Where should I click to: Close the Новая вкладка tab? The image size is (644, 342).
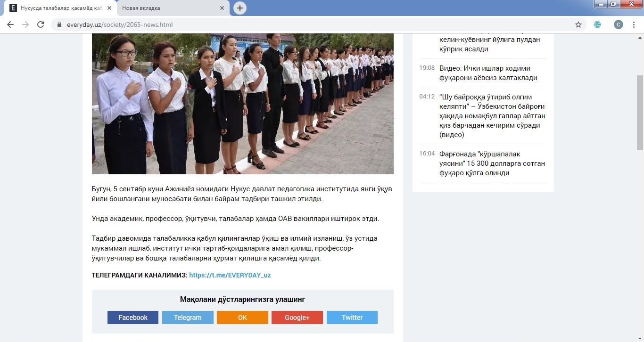pyautogui.click(x=223, y=8)
